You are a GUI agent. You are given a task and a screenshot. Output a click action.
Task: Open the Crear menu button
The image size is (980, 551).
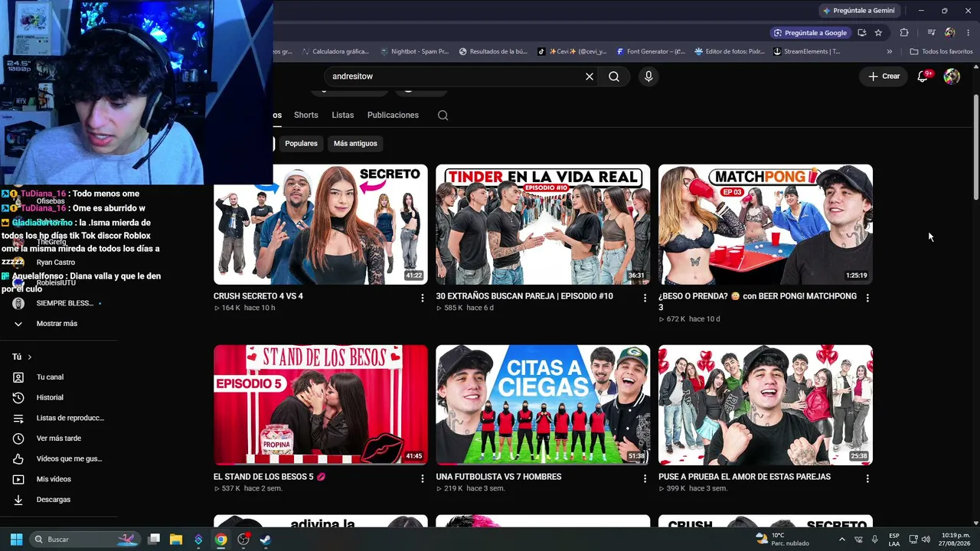884,77
